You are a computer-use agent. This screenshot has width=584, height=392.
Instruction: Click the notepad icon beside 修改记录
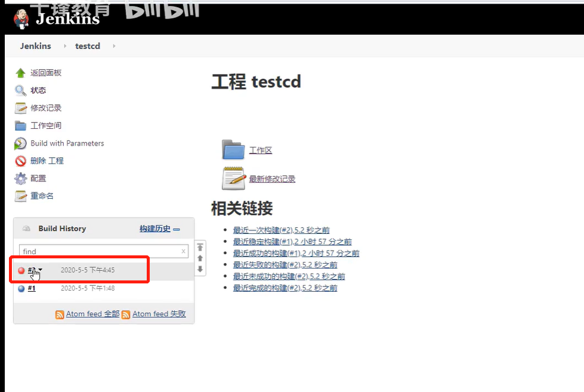[x=20, y=108]
